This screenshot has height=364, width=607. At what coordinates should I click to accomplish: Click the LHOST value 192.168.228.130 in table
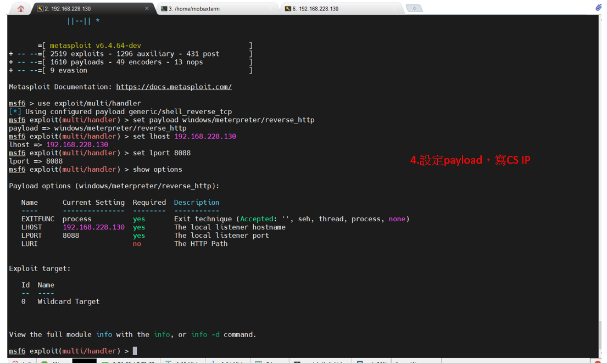94,227
